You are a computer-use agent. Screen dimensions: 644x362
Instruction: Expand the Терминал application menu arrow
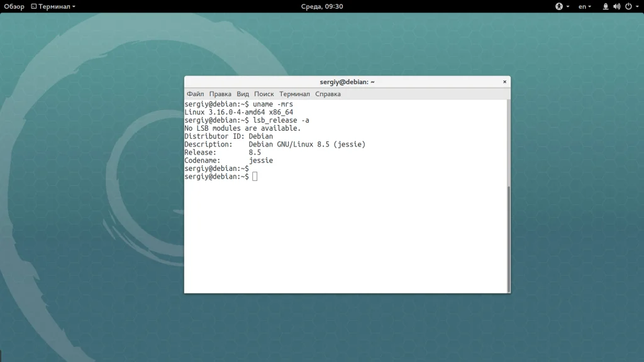[x=74, y=6]
